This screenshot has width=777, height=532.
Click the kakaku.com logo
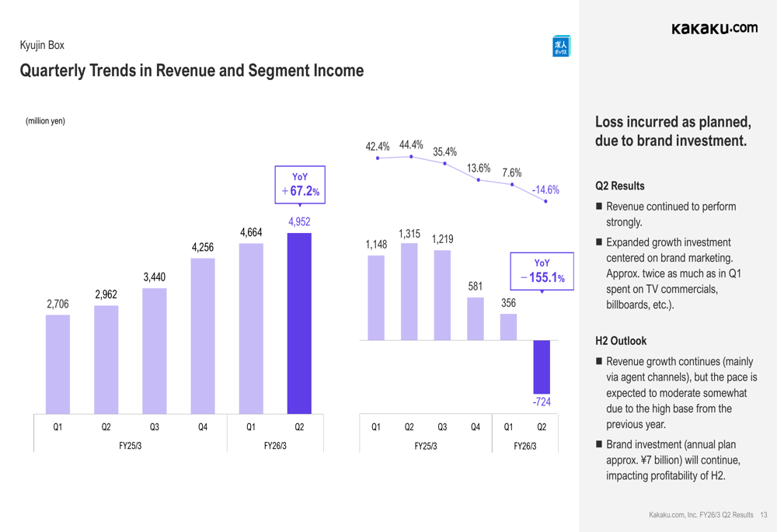pyautogui.click(x=714, y=29)
